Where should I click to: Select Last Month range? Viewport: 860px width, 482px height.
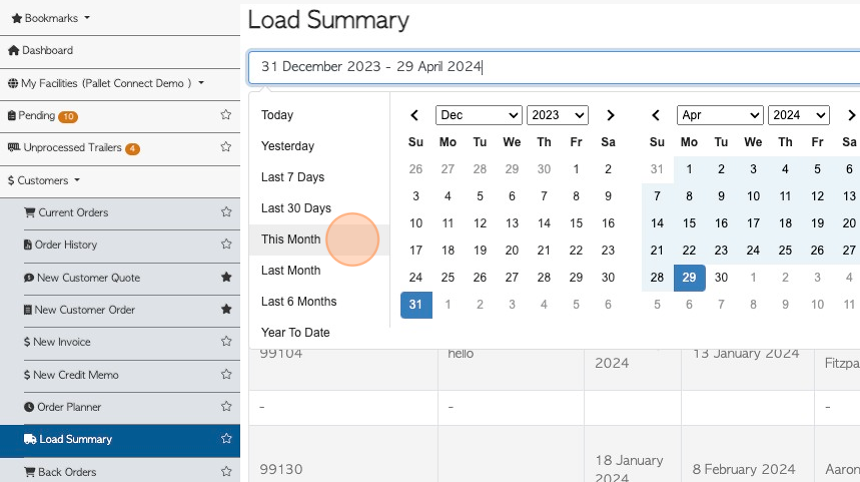tap(319, 270)
